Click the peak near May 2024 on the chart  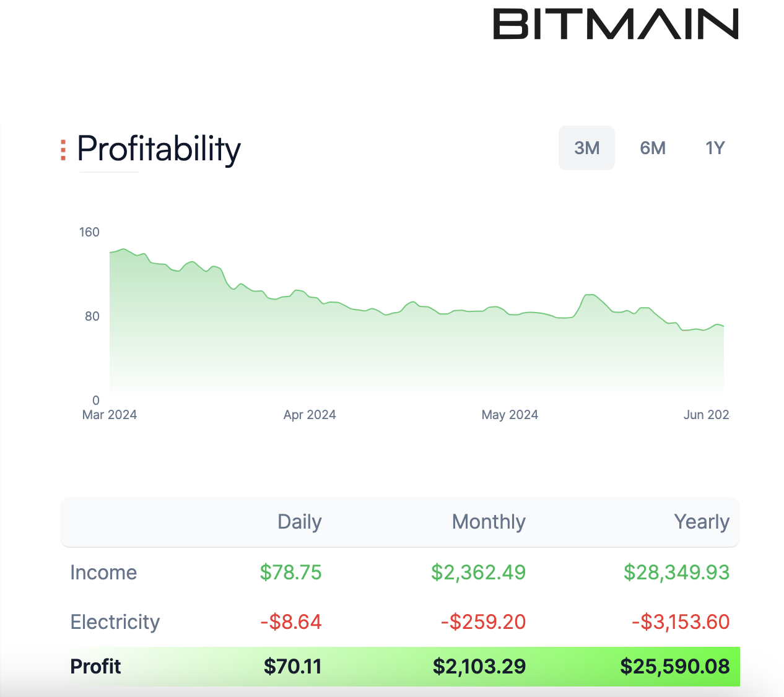[x=590, y=297]
